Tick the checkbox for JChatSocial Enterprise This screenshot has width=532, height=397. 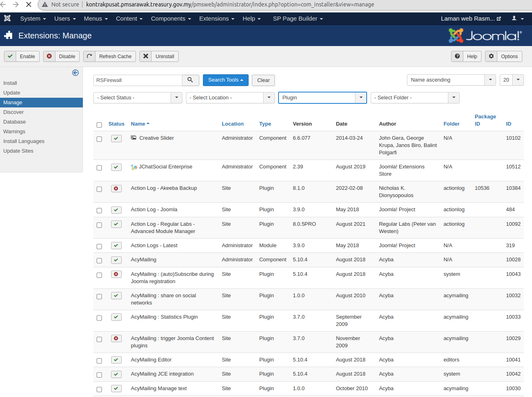(99, 168)
